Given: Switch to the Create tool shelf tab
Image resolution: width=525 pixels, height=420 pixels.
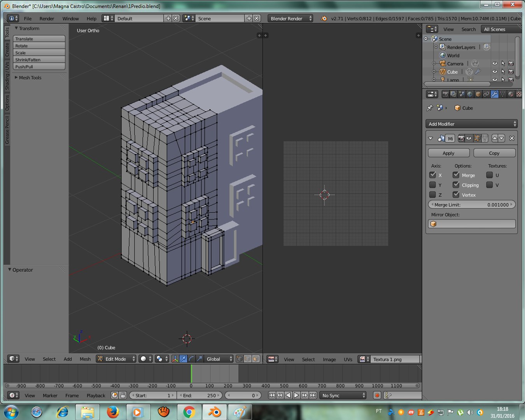Looking at the screenshot, I should click(x=7, y=49).
